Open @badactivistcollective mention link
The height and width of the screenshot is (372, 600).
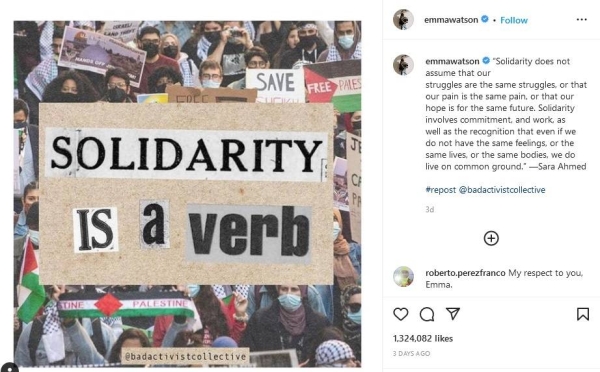pos(502,190)
